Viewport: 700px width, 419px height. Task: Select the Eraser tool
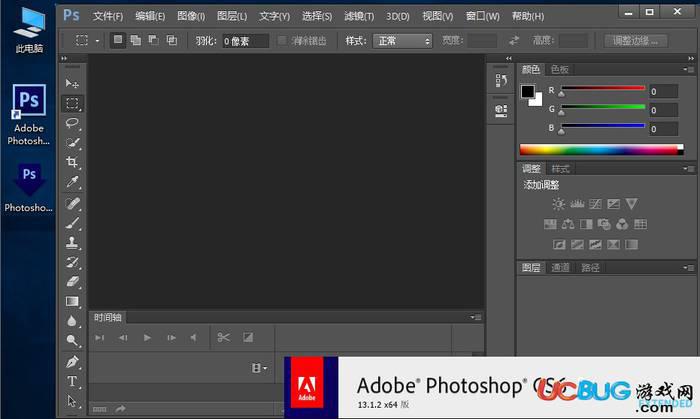[x=72, y=282]
